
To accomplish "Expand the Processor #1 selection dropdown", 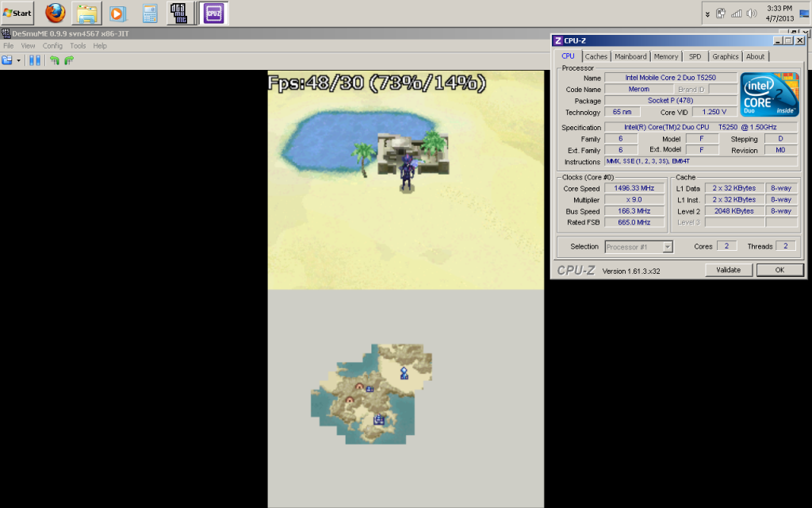I will click(x=668, y=247).
